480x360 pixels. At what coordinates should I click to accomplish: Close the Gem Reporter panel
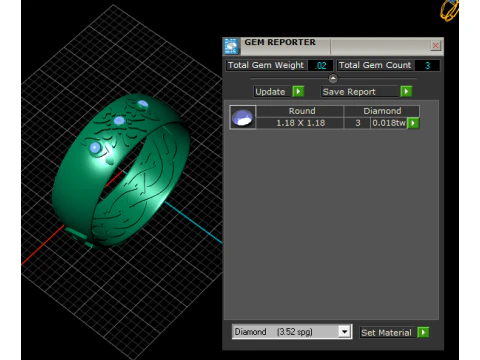pyautogui.click(x=435, y=46)
